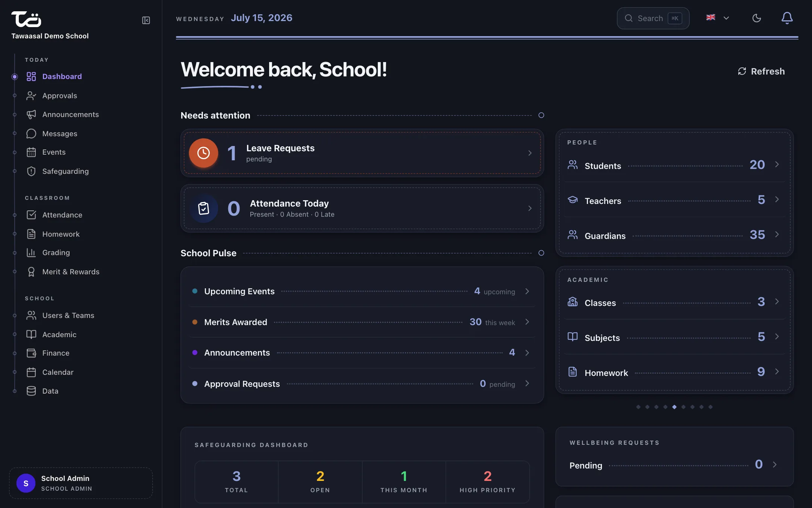The image size is (812, 508).
Task: Click the Grading chart icon
Action: coord(31,252)
